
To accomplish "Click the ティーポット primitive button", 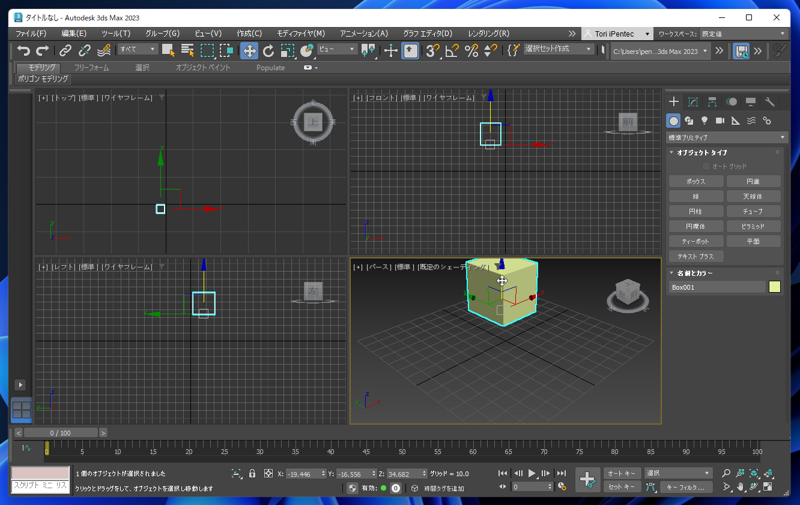I will click(696, 241).
